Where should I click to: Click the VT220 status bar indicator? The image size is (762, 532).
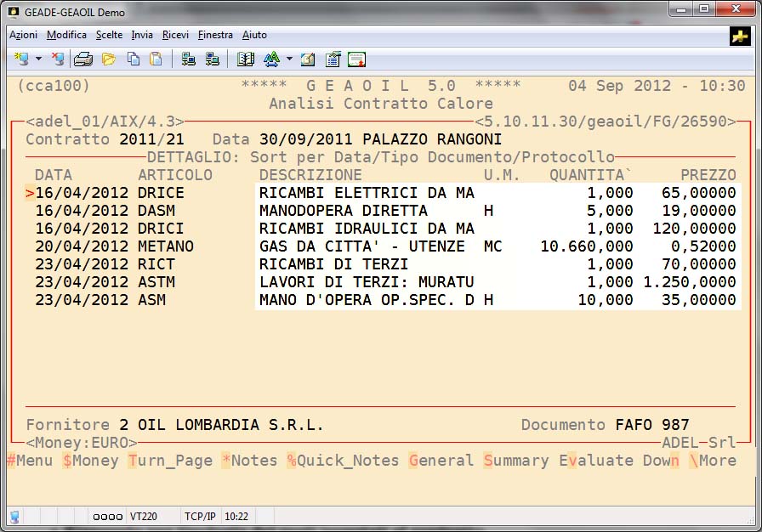[x=141, y=516]
